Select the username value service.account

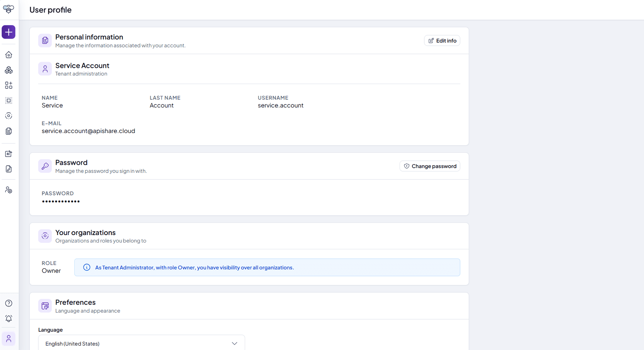(x=280, y=105)
